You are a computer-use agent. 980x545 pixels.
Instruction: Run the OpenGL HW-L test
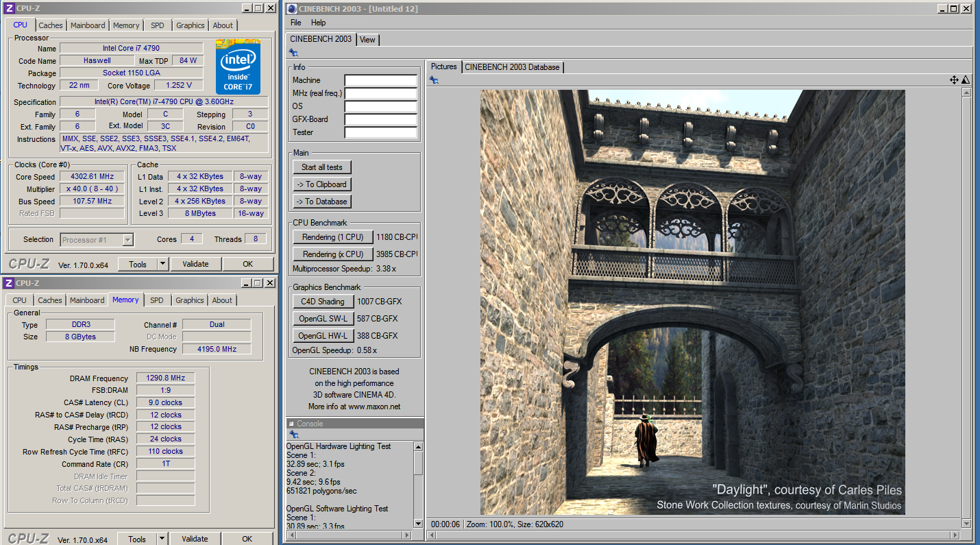pyautogui.click(x=323, y=336)
